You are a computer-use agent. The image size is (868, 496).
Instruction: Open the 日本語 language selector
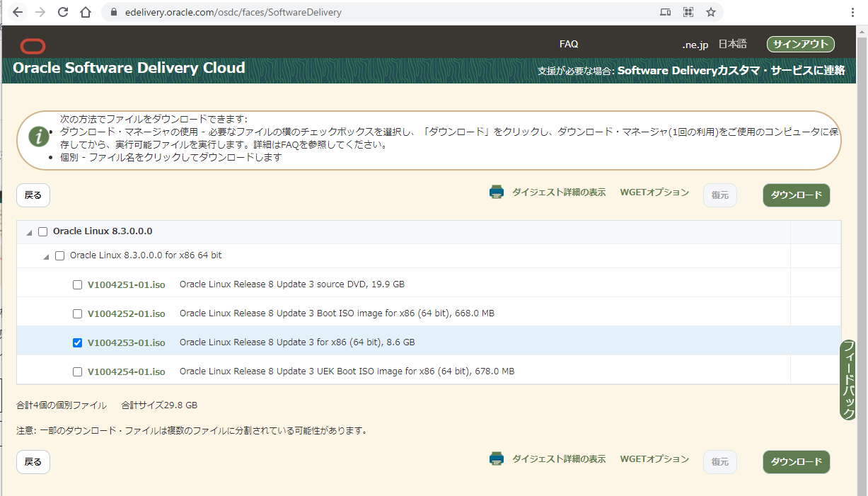pyautogui.click(x=732, y=44)
